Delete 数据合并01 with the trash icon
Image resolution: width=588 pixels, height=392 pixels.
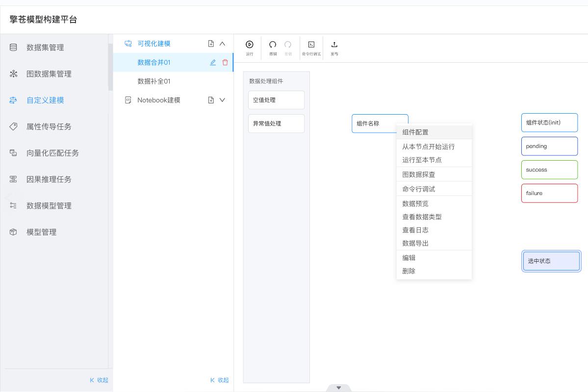click(x=225, y=63)
